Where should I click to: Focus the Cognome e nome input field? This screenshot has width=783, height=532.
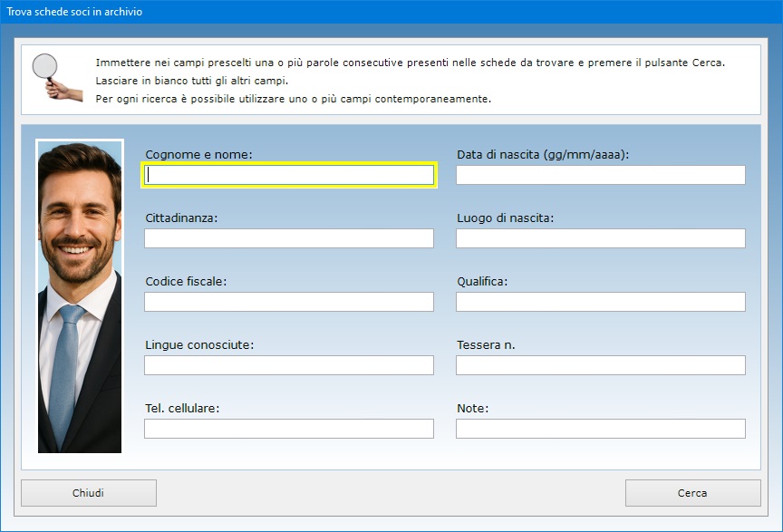[289, 175]
